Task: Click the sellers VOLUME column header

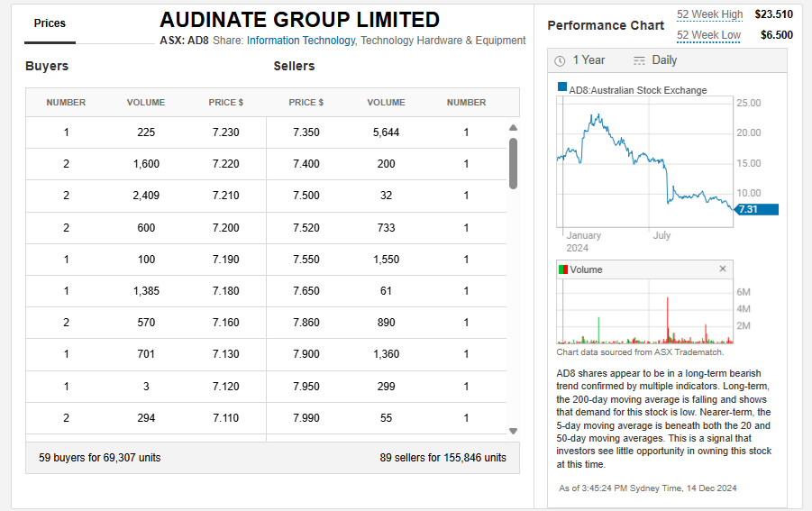Action: [x=386, y=103]
